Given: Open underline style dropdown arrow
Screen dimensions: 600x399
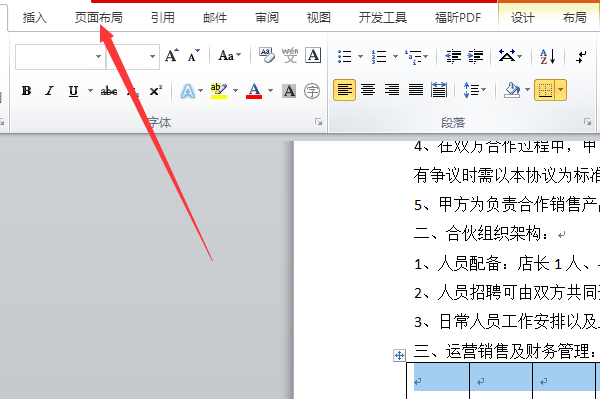Looking at the screenshot, I should point(90,91).
